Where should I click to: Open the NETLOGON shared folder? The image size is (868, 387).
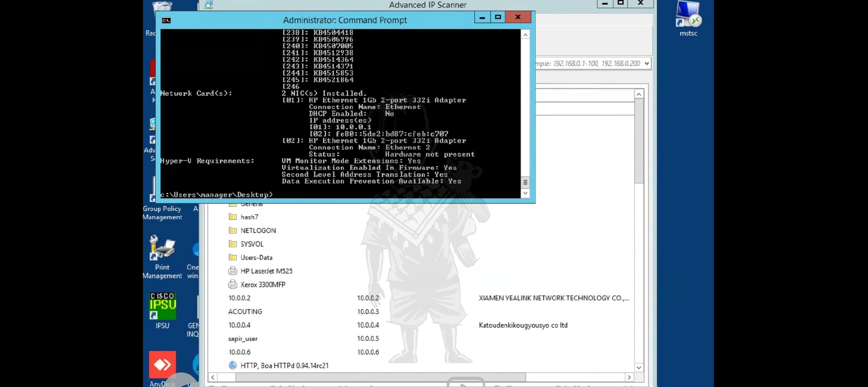click(258, 231)
